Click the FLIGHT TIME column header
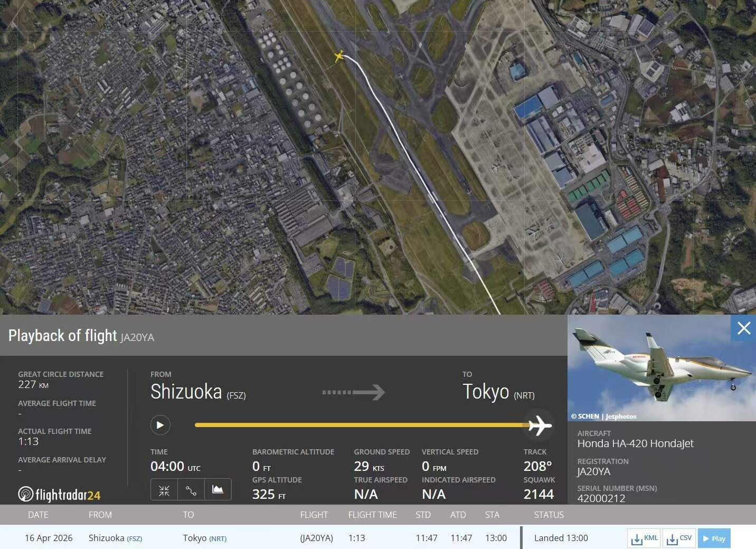 click(x=372, y=515)
